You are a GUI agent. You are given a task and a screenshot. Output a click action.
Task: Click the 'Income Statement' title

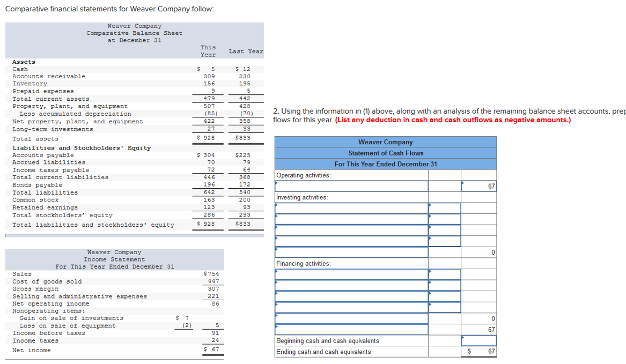point(114,259)
